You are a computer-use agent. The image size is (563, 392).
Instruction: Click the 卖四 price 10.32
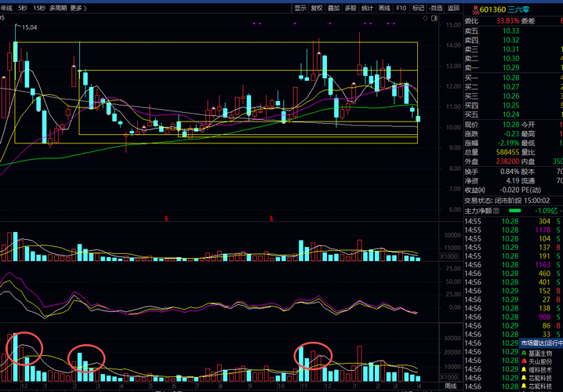point(510,40)
